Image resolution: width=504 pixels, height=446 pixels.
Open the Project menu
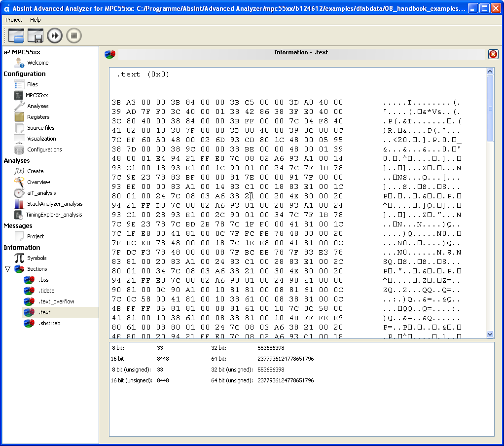(x=14, y=20)
